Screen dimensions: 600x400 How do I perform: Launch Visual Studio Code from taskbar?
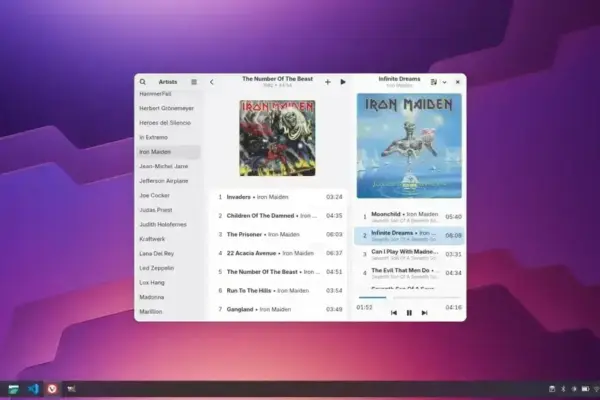33,389
